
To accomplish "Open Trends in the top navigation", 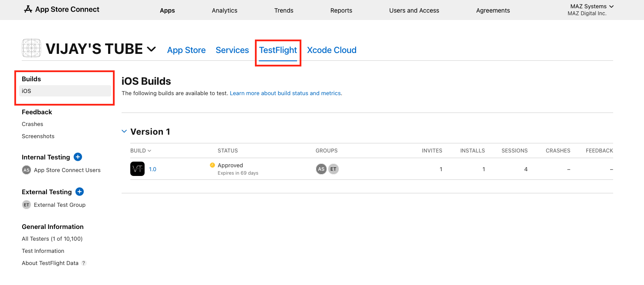I will point(284,10).
